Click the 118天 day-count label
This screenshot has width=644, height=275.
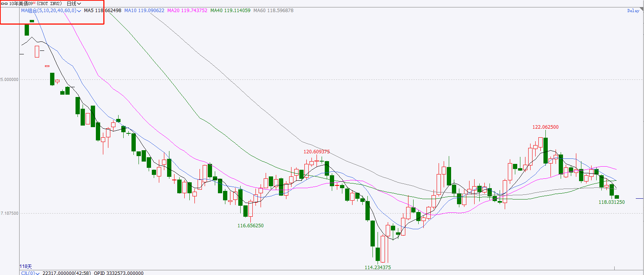26,266
